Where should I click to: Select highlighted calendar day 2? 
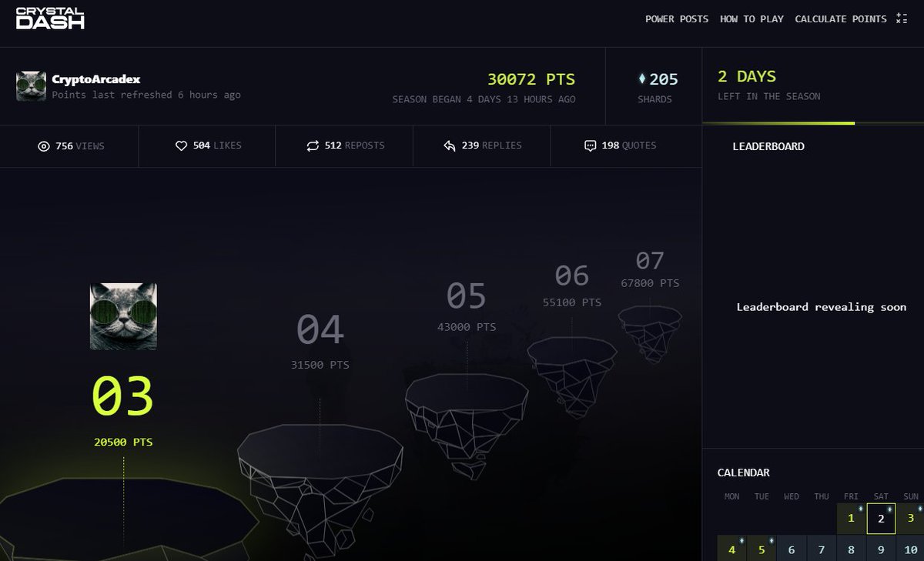[881, 519]
